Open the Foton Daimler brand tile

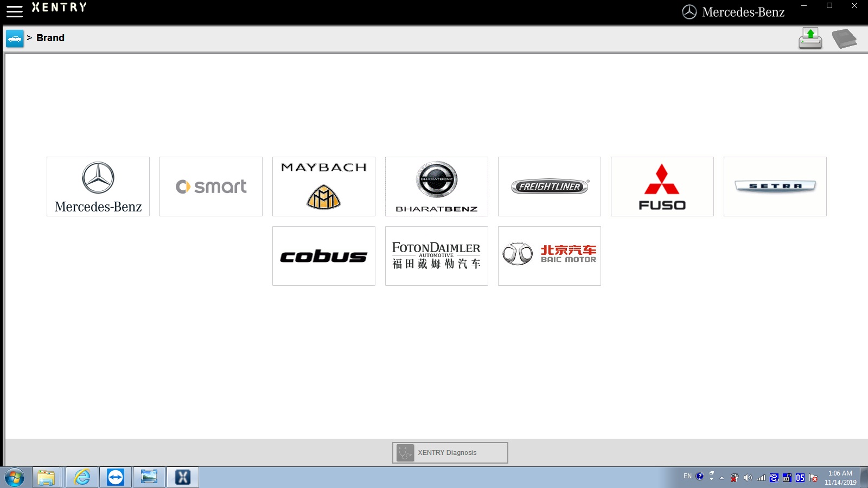(437, 256)
